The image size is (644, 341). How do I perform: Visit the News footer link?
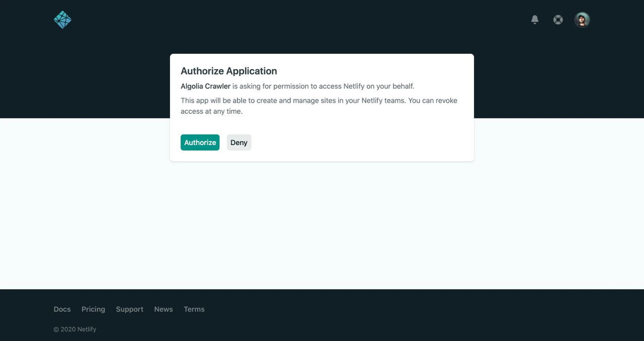click(163, 309)
